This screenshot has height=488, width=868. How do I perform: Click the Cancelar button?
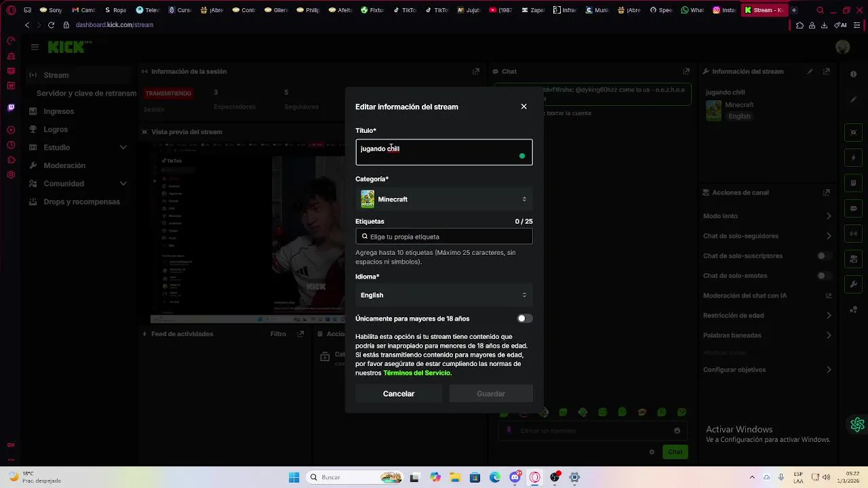(x=399, y=394)
